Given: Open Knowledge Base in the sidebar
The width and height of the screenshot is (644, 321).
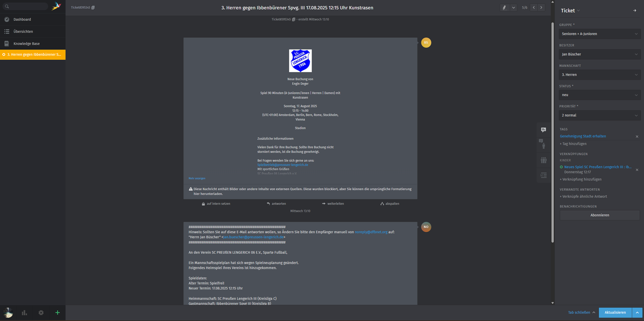Looking at the screenshot, I should coord(26,43).
